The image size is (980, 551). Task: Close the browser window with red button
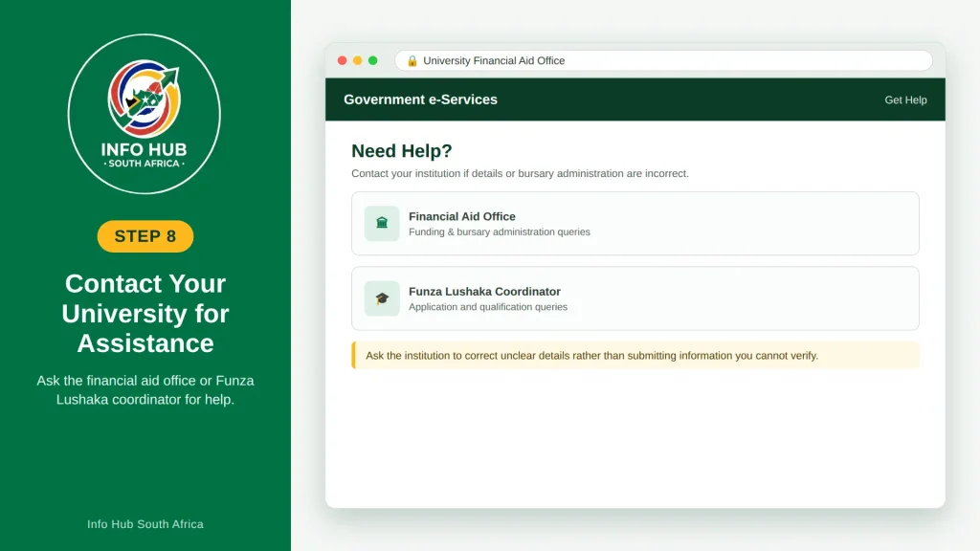pyautogui.click(x=342, y=60)
